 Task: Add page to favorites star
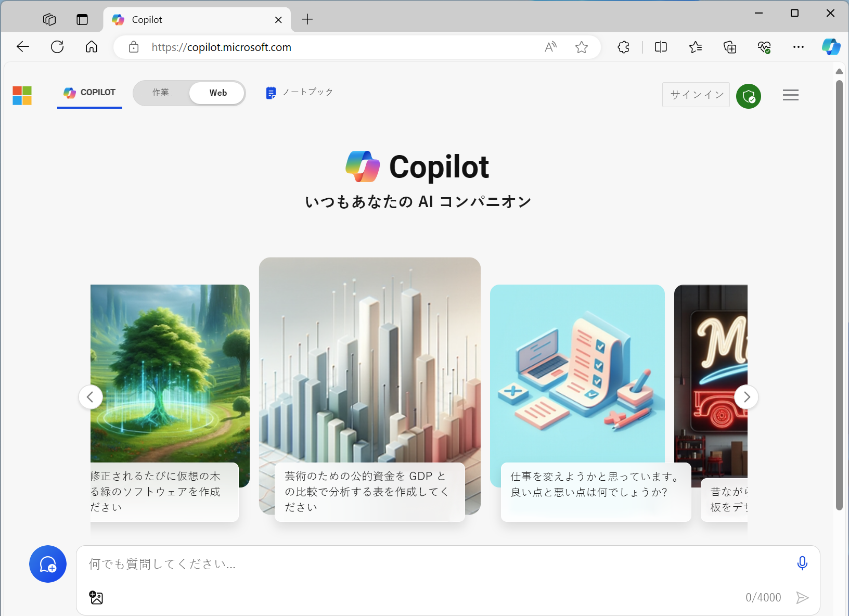[582, 47]
